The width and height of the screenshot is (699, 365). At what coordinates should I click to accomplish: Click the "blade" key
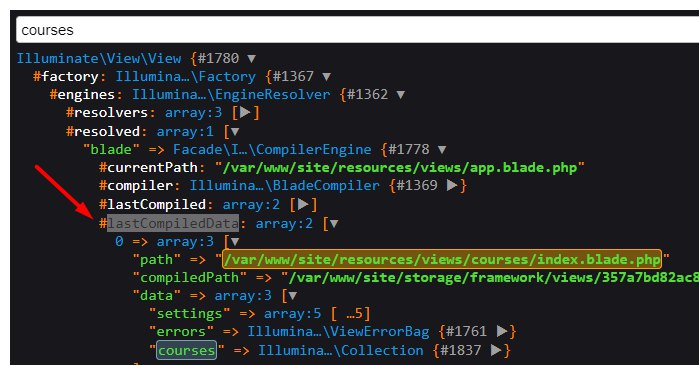pos(111,150)
